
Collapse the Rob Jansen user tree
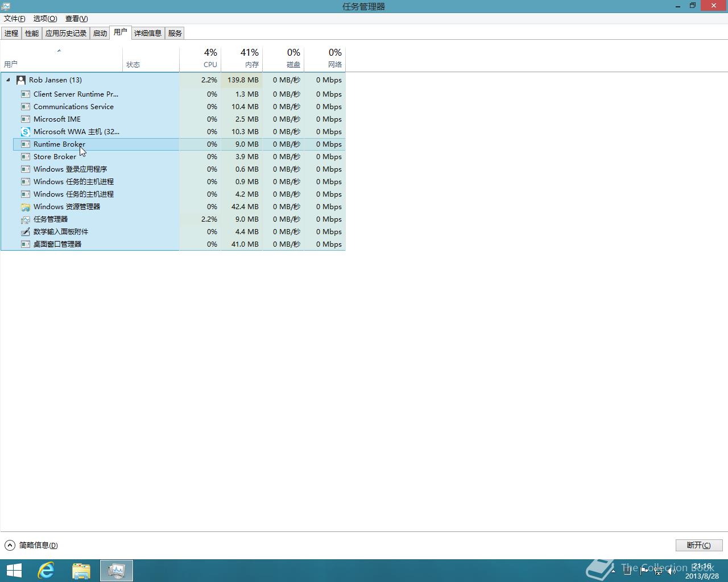pyautogui.click(x=8, y=80)
